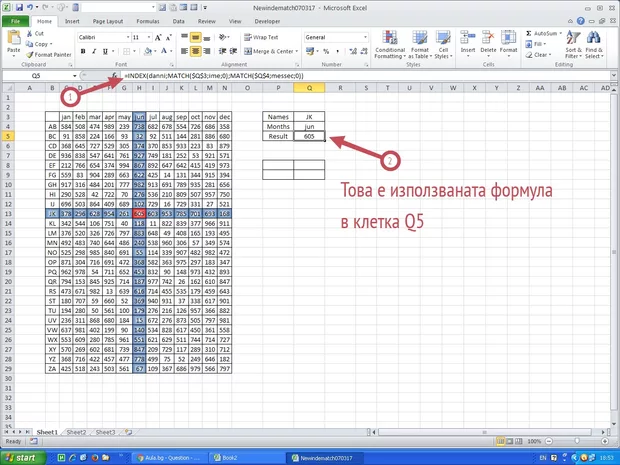The width and height of the screenshot is (620, 465).
Task: Click in the formula bar with INDEX formula
Action: coord(366,76)
